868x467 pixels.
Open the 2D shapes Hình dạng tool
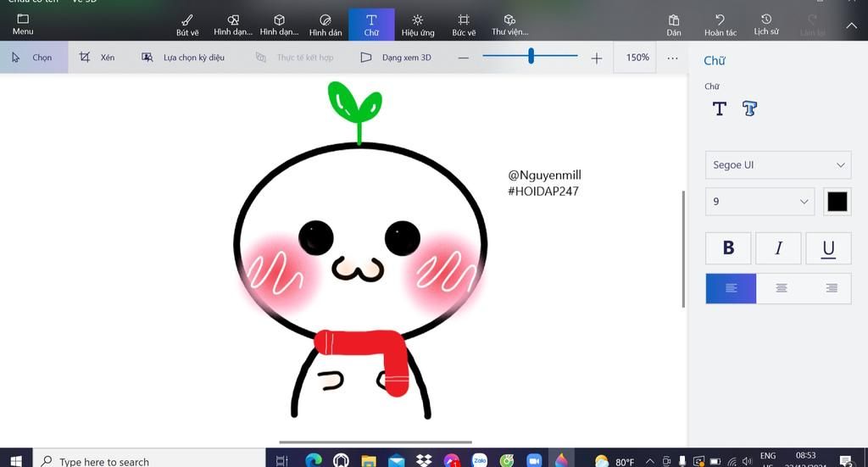(x=233, y=25)
